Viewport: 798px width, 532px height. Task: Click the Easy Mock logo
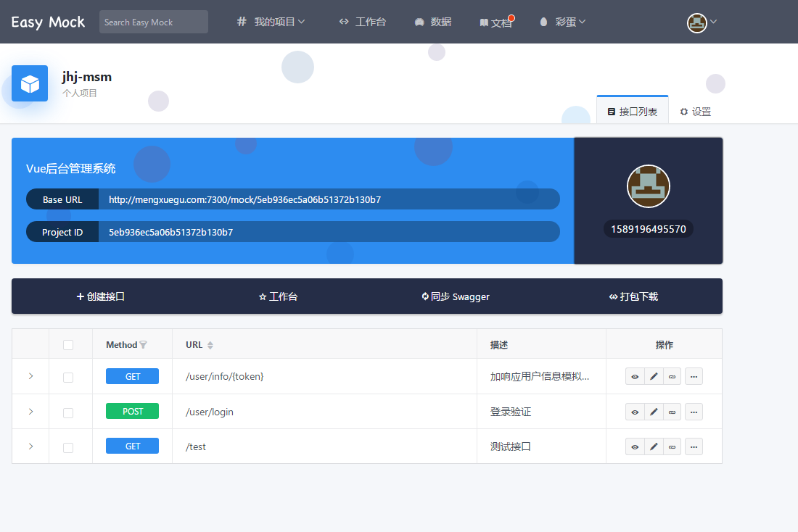click(x=48, y=22)
